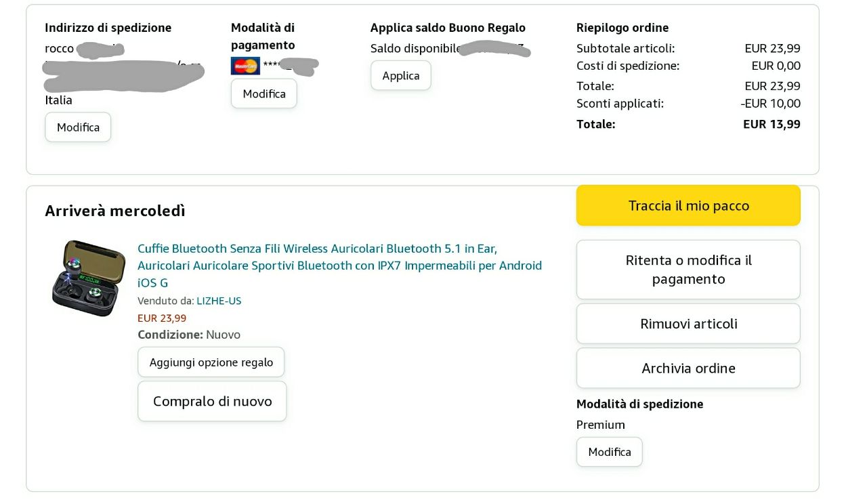Visit the LIZHE-US seller page

(x=219, y=301)
